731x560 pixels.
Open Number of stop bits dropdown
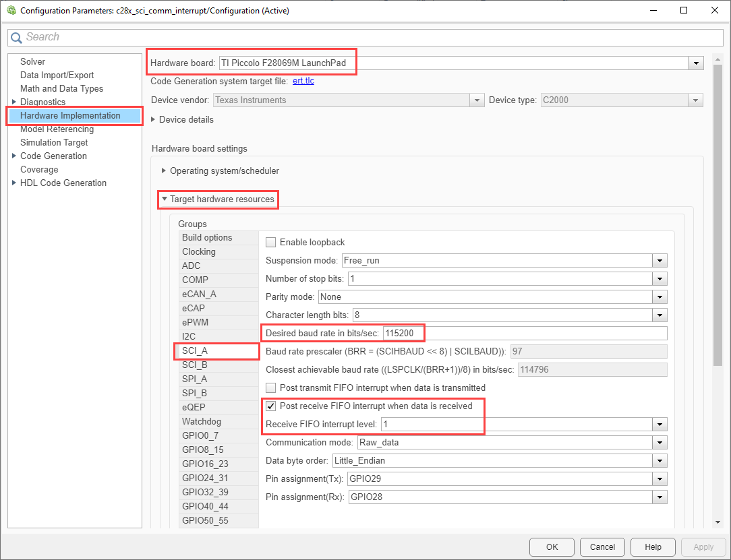pyautogui.click(x=660, y=278)
